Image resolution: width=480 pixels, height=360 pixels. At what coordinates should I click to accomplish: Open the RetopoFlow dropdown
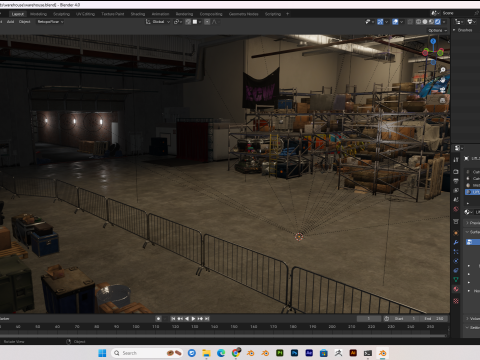coord(50,22)
